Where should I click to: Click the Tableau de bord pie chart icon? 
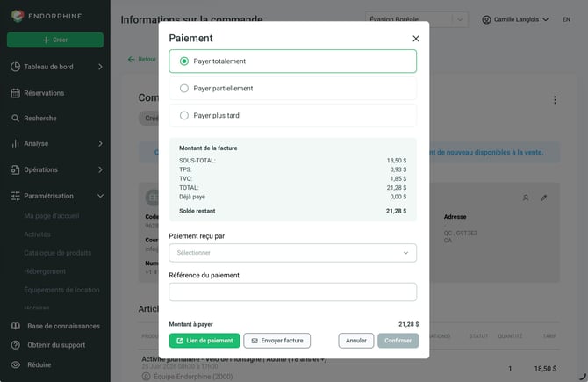coord(16,67)
